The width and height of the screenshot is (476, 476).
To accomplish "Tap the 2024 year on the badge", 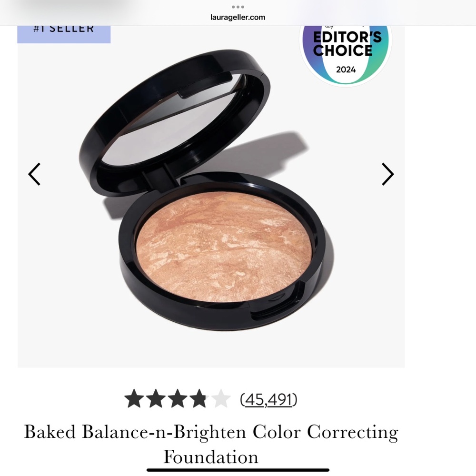I will pyautogui.click(x=346, y=69).
